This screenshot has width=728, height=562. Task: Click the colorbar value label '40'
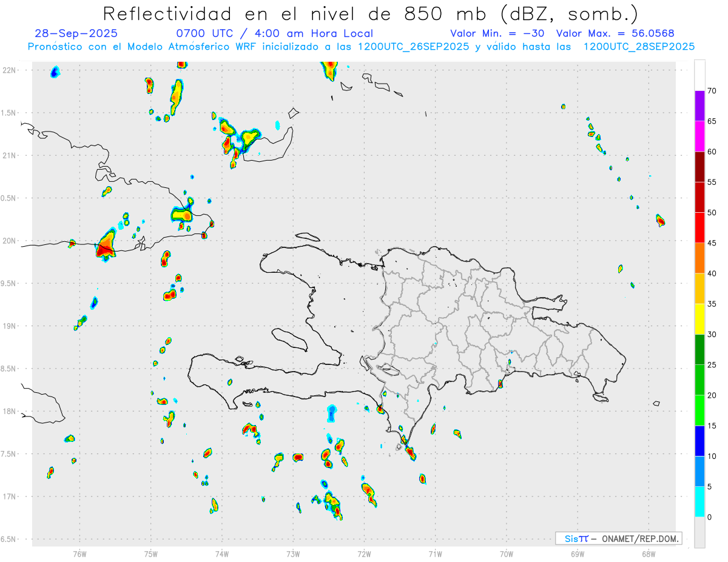pyautogui.click(x=712, y=273)
